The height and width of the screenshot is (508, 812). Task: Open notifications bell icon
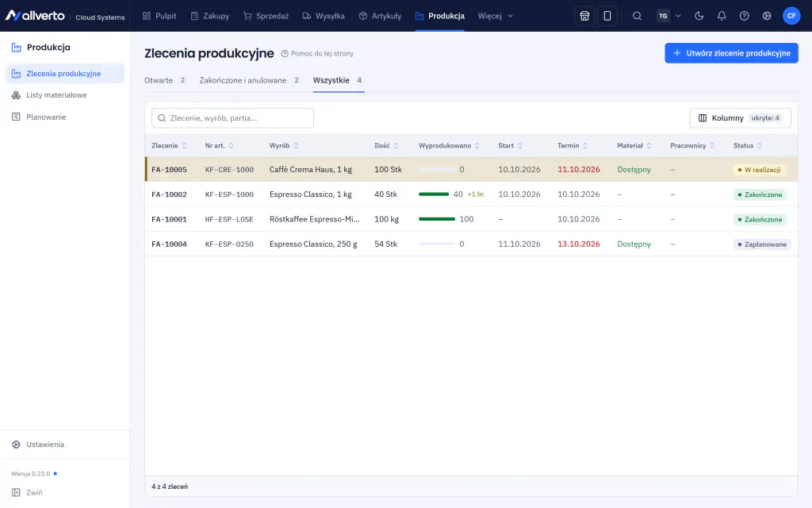[x=722, y=16]
